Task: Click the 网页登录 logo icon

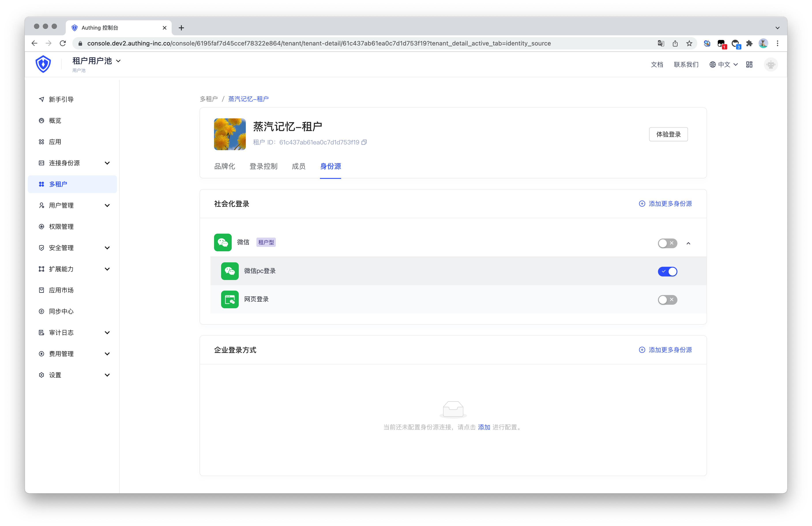Action: (230, 299)
